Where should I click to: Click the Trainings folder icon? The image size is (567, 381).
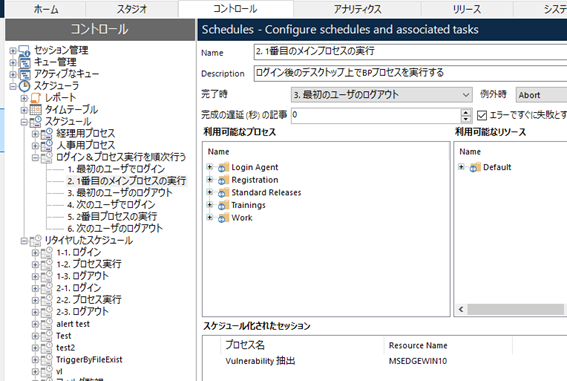point(223,205)
